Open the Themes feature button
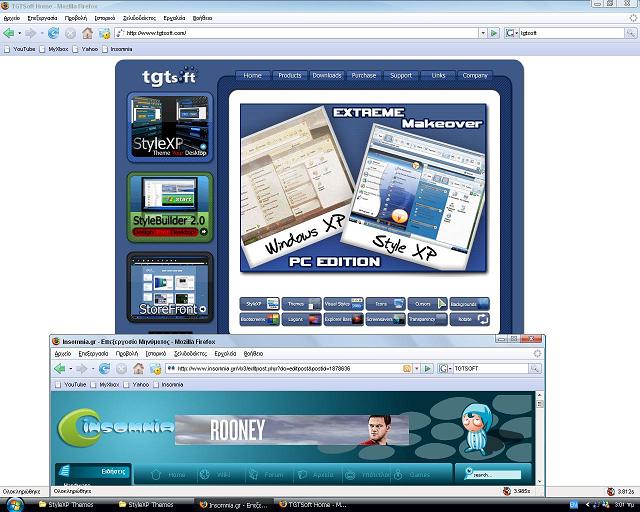Viewport: 640px width, 512px height. coord(302,304)
